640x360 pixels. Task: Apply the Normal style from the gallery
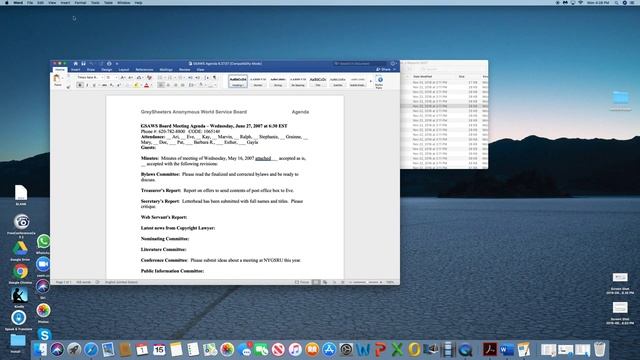pos(258,82)
